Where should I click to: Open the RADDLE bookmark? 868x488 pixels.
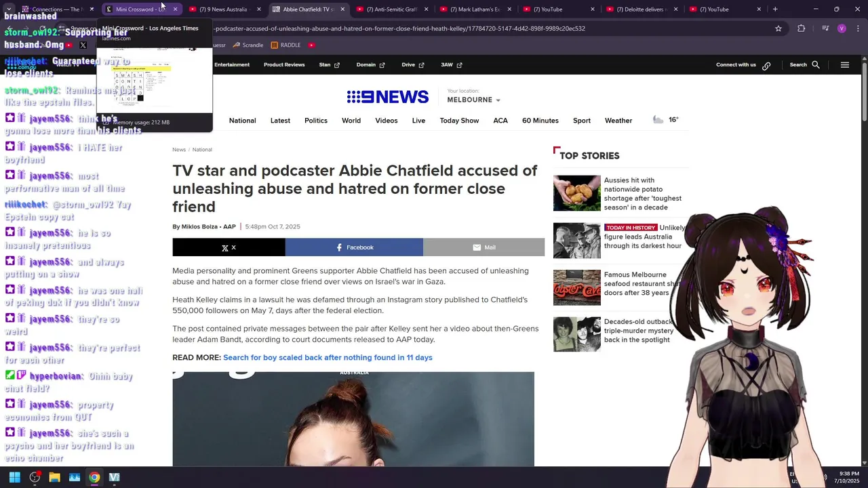(285, 45)
